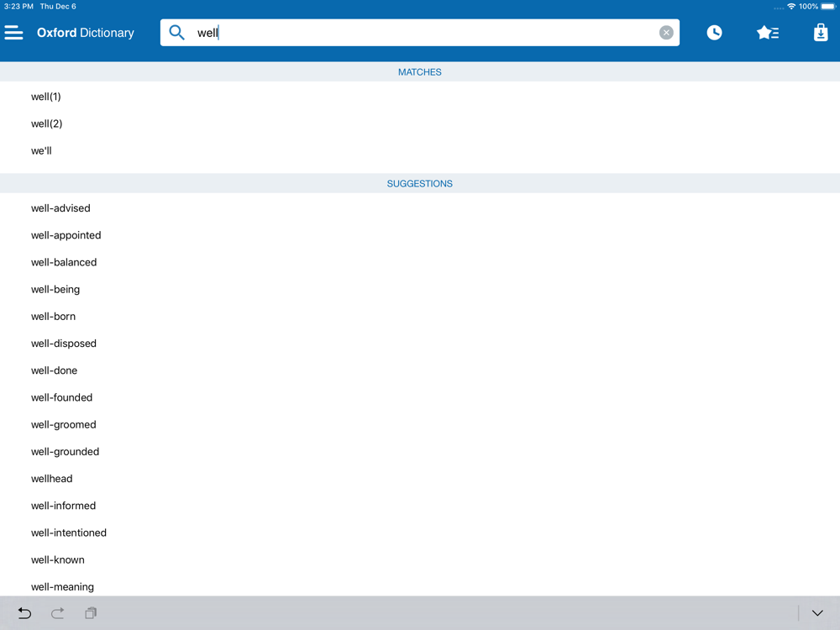Select well-intentioned suggestion
Image resolution: width=840 pixels, height=630 pixels.
[419, 533]
